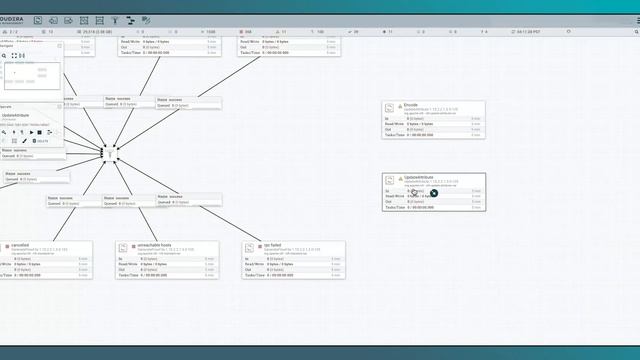Click the group icon in the Operate panel
Image resolution: width=640 pixels, height=360 pixels.
14,141
